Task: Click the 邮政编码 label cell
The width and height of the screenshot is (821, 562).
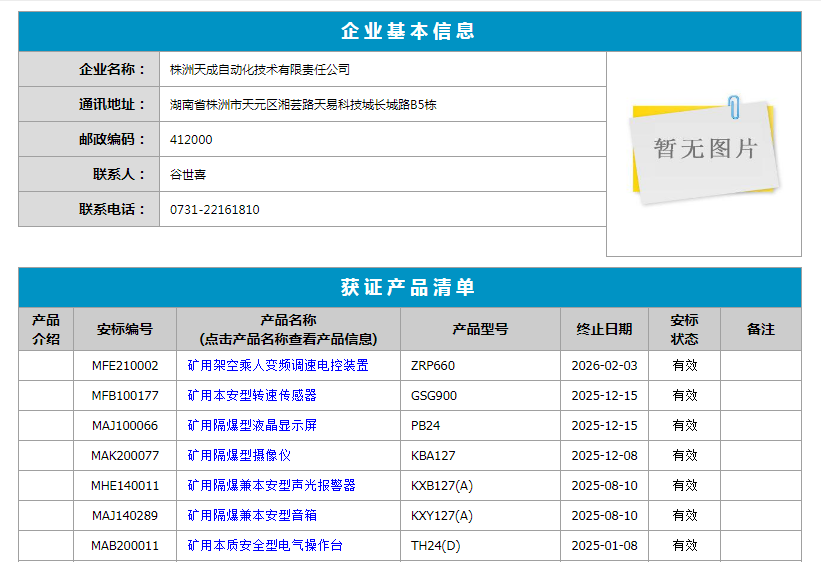Action: 89,139
